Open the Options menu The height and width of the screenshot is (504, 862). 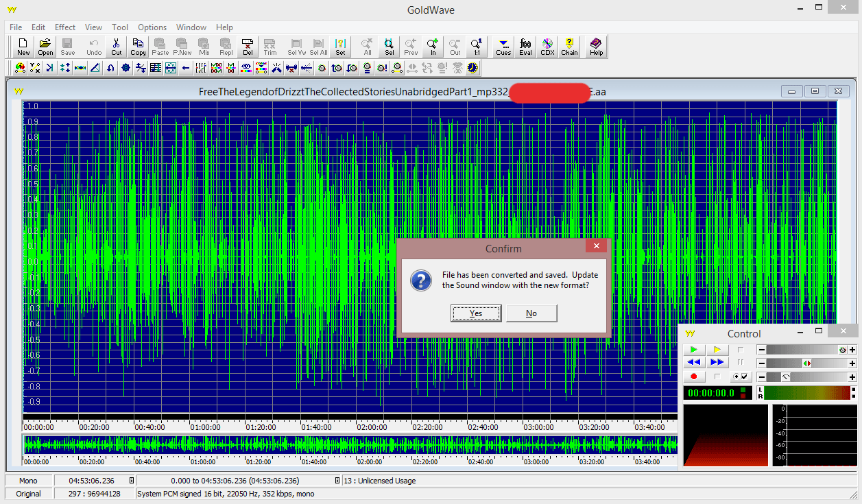point(152,27)
